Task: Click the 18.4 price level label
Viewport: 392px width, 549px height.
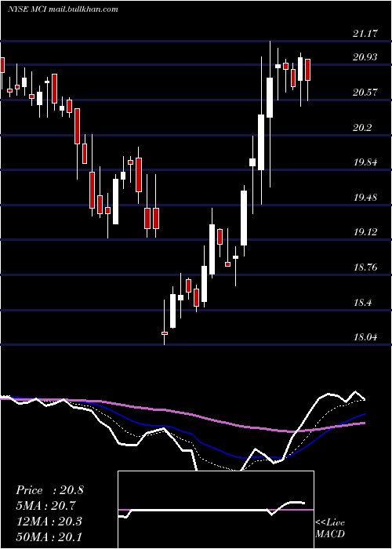Action: pyautogui.click(x=362, y=303)
